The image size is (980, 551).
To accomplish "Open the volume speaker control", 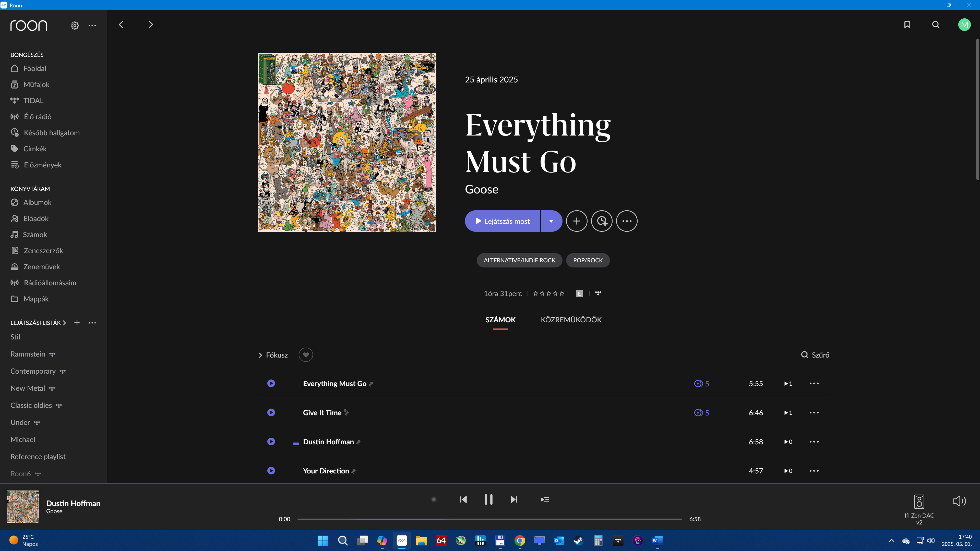I will point(959,501).
